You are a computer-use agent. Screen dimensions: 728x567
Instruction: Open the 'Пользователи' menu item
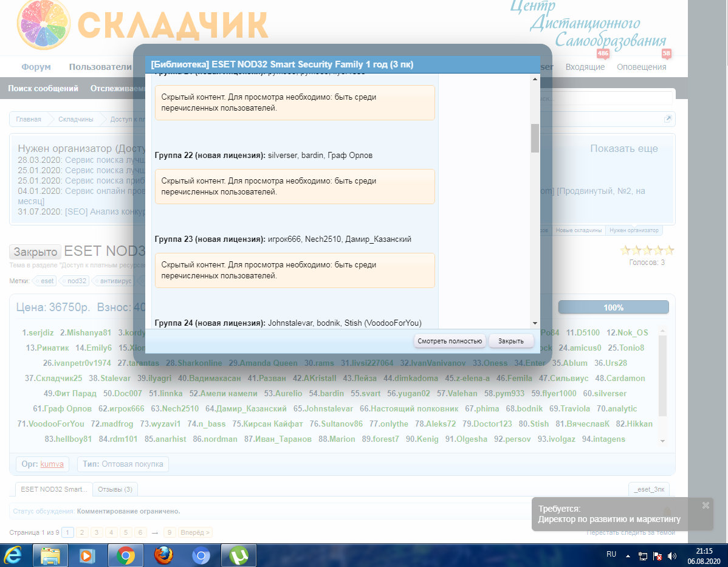click(100, 67)
